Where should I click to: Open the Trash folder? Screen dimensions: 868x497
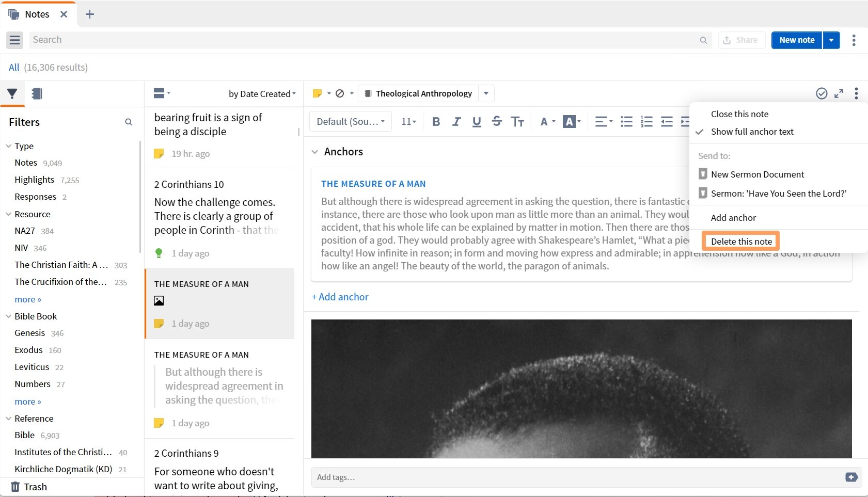coord(29,487)
